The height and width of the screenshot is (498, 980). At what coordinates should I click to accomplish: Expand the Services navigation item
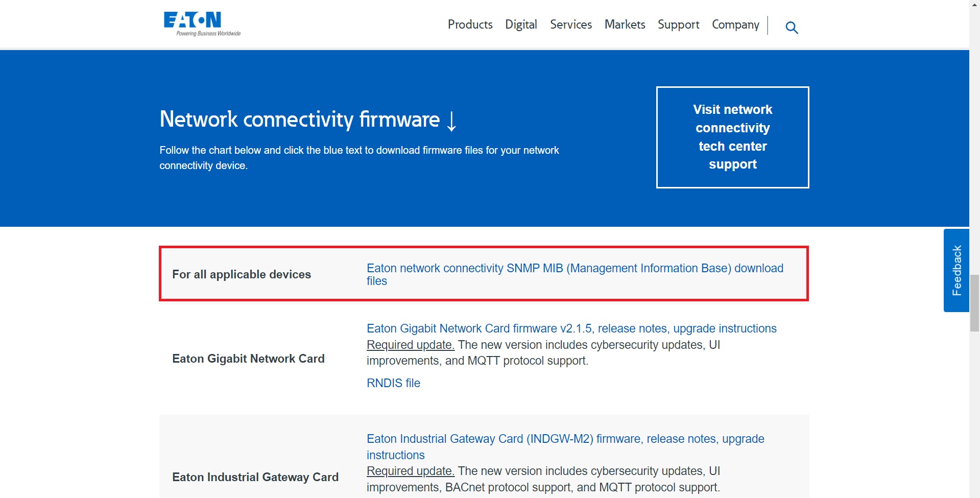(570, 25)
